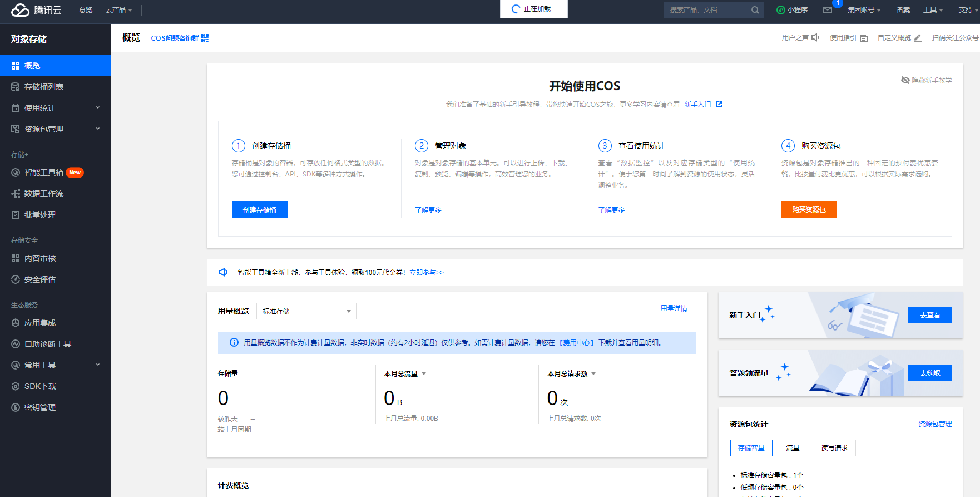Image resolution: width=980 pixels, height=497 pixels.
Task: Click the announcement speaker icon
Action: pos(223,272)
